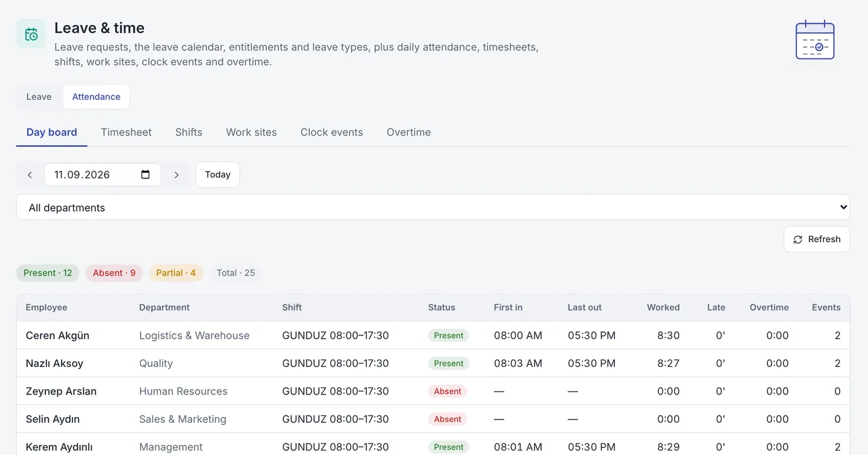This screenshot has height=455, width=868.
Task: Click the date field showing 11.09.2026
Action: [103, 175]
